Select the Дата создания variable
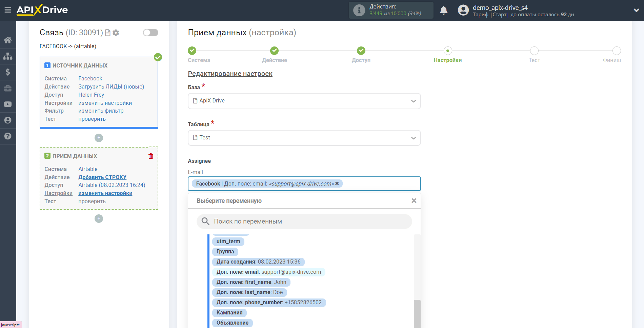The width and height of the screenshot is (644, 328). click(x=258, y=262)
